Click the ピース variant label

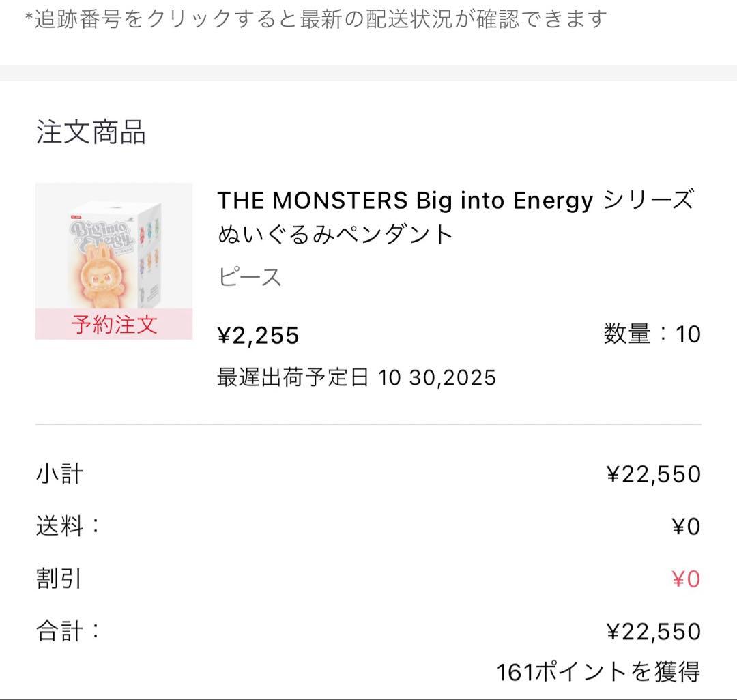coord(250,278)
